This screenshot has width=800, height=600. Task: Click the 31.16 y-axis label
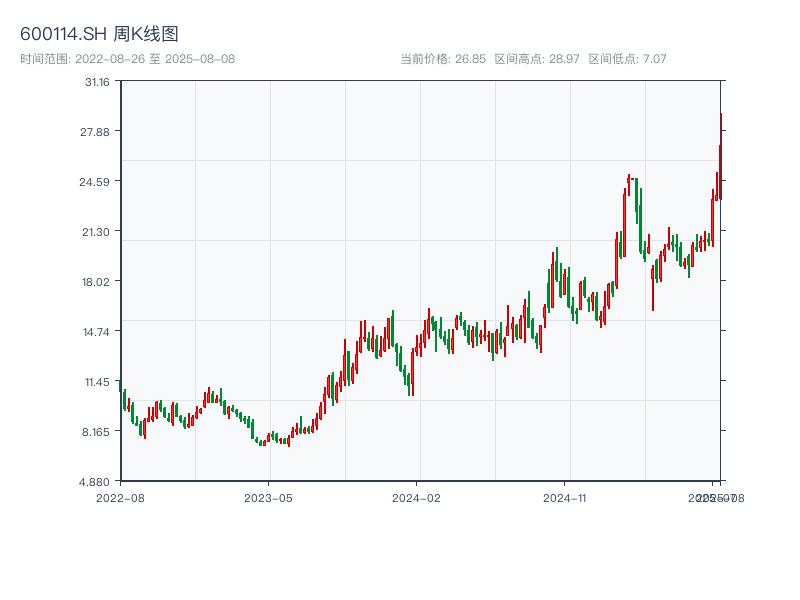96,81
